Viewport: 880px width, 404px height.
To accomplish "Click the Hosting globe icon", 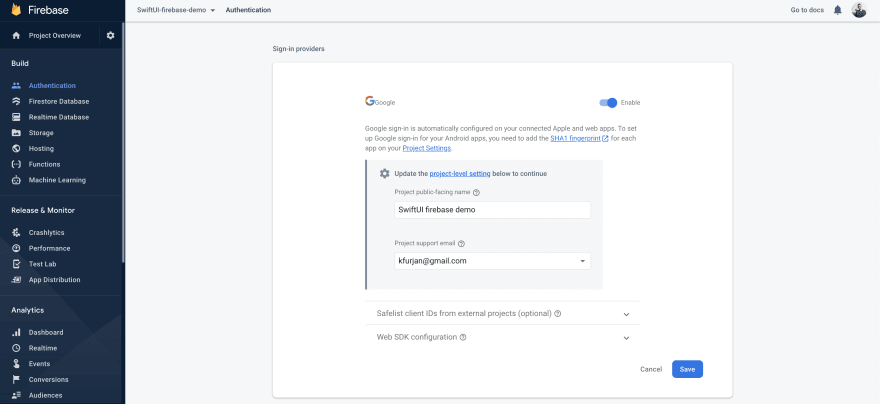I will point(16,149).
